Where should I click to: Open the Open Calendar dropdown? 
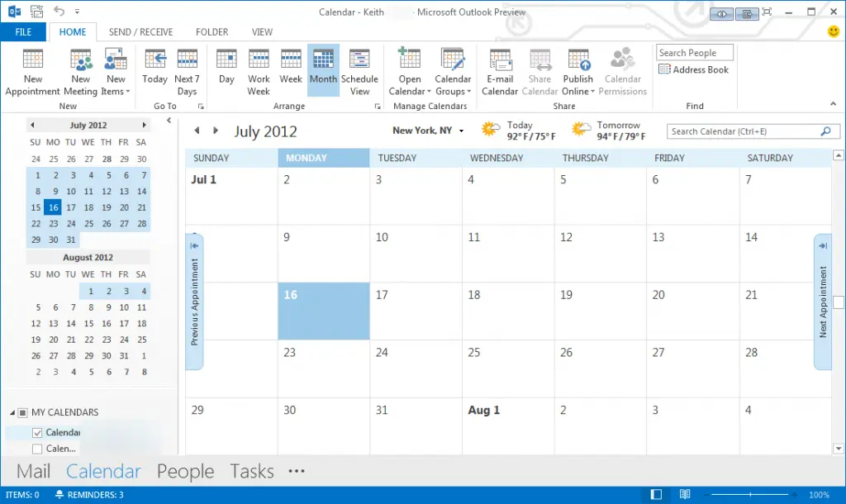pos(410,72)
